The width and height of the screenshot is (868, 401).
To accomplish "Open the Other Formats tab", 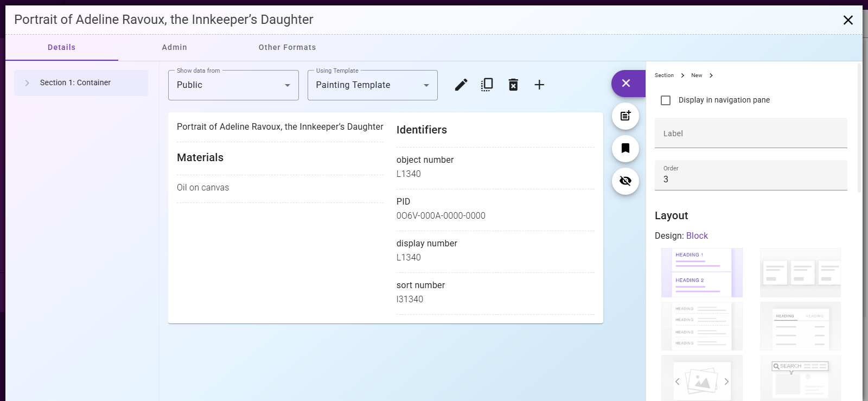I will pyautogui.click(x=287, y=48).
